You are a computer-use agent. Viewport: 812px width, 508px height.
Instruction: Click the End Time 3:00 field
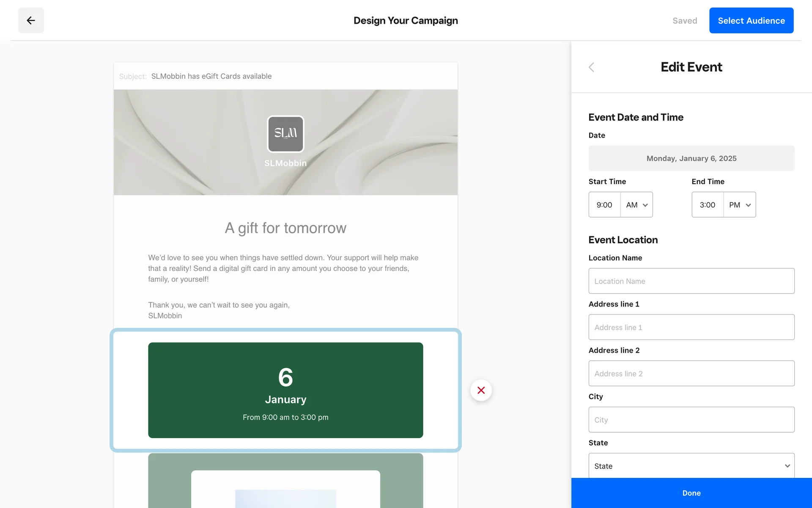click(707, 205)
